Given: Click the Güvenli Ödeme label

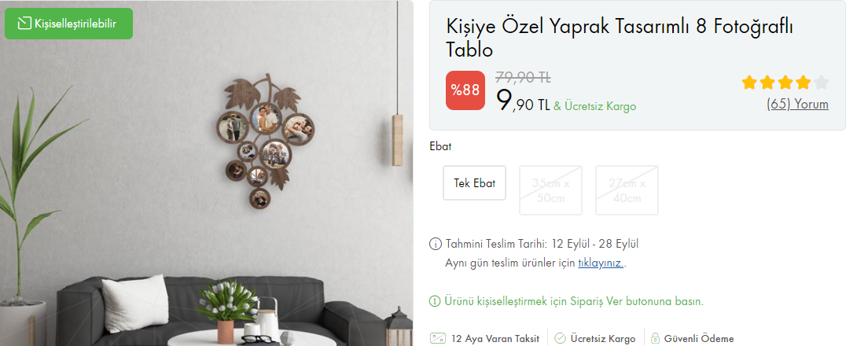Looking at the screenshot, I should [x=699, y=339].
